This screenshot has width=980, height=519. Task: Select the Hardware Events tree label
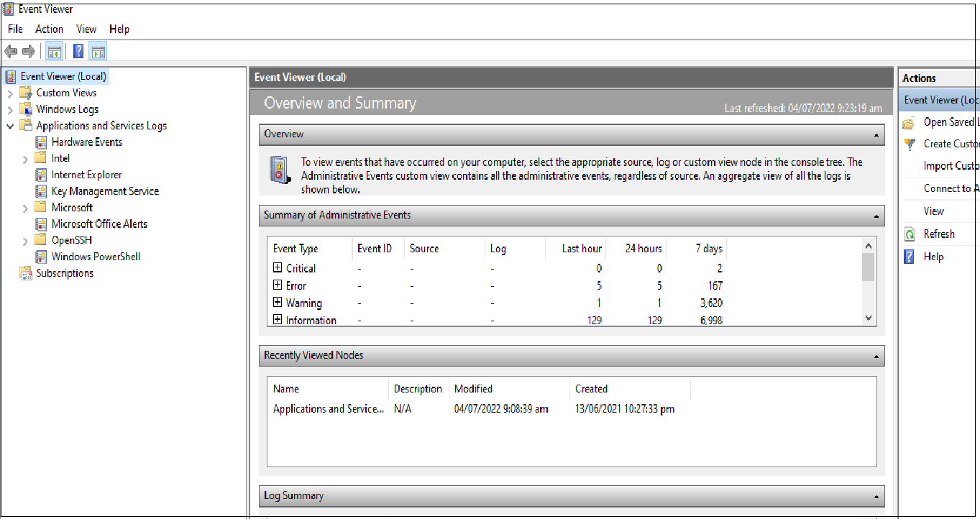tap(87, 142)
